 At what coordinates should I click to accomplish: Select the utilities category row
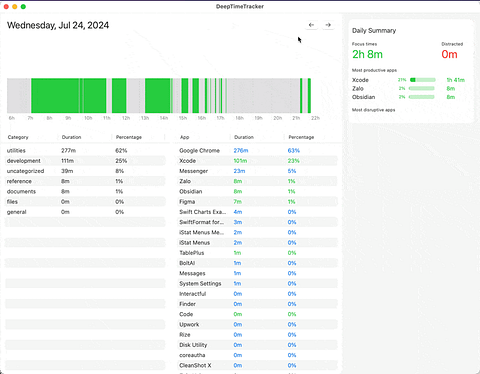[x=85, y=151]
